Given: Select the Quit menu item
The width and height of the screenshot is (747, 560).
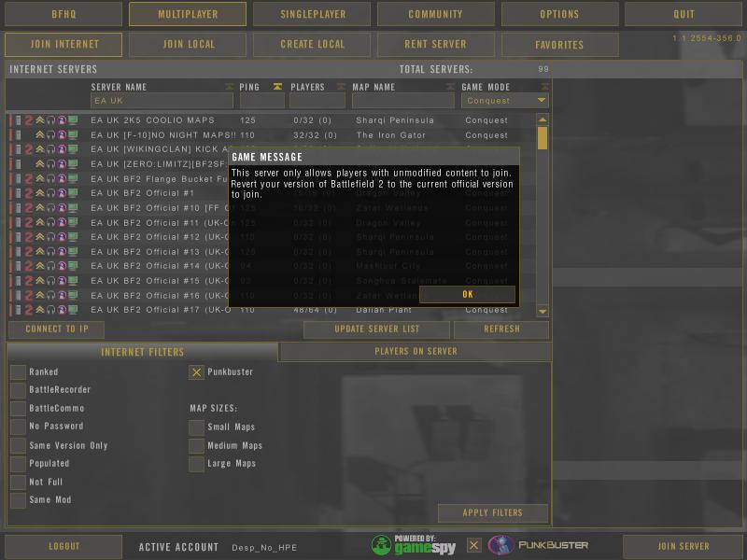Looking at the screenshot, I should point(684,14).
